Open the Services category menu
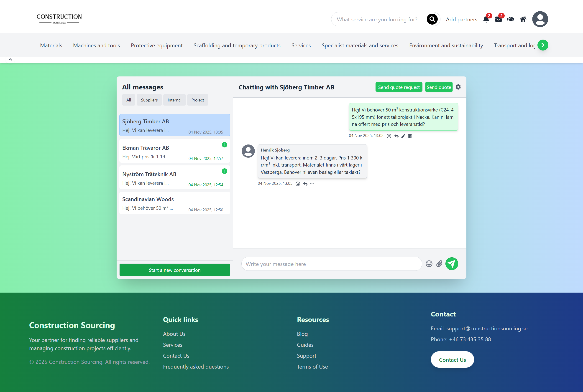The height and width of the screenshot is (392, 583). pyautogui.click(x=301, y=46)
